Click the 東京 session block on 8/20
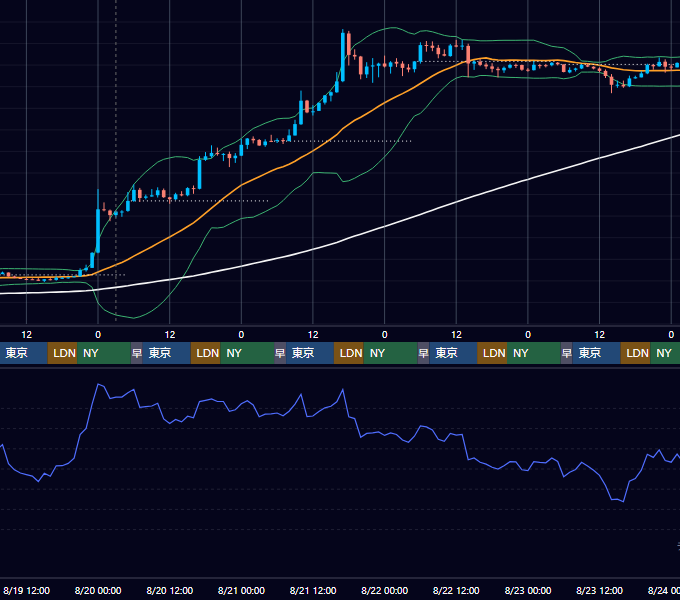This screenshot has height=600, width=680. point(167,353)
